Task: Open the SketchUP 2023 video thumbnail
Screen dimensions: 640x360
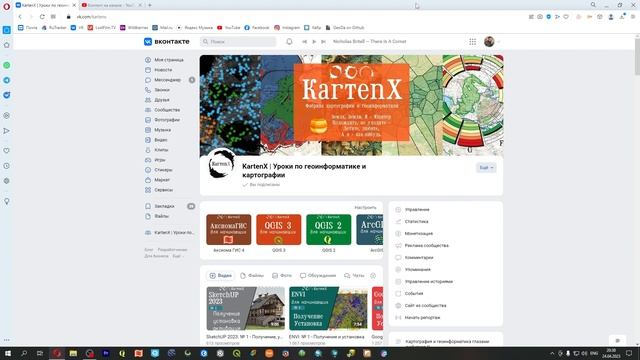Action: pos(246,309)
